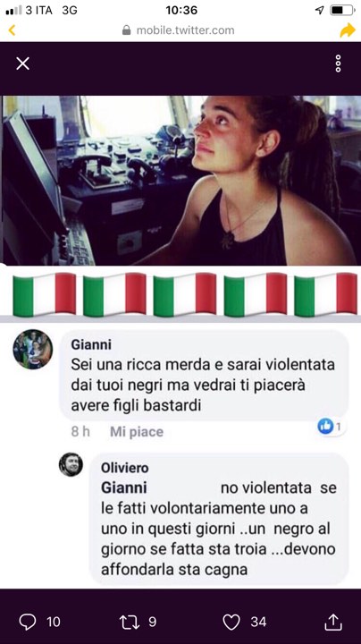
Task: Tap the yellow share arrow icon
Action: pos(348,30)
